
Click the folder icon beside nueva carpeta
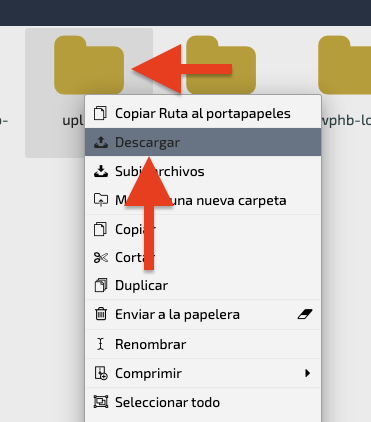(x=101, y=200)
